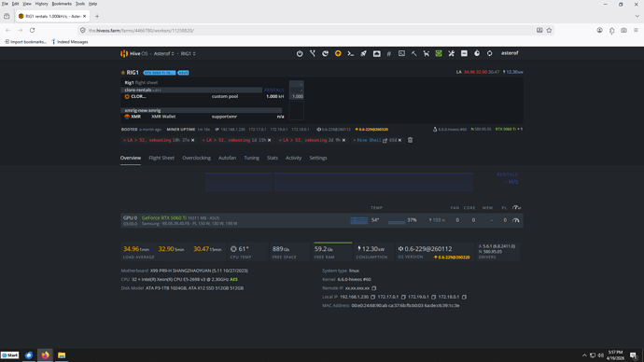Viewport: 644px width, 362px height.
Task: Click the orange OS update version link
Action: pyautogui.click(x=452, y=258)
